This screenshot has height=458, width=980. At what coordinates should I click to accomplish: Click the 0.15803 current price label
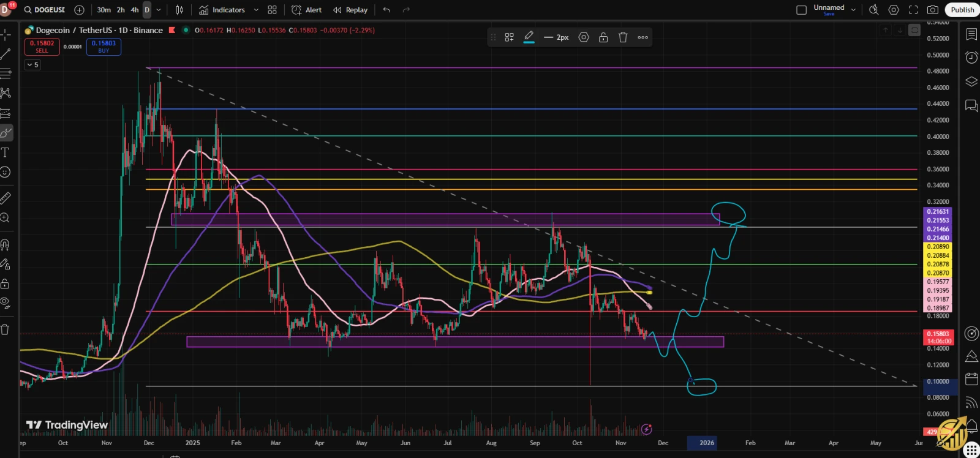(938, 337)
